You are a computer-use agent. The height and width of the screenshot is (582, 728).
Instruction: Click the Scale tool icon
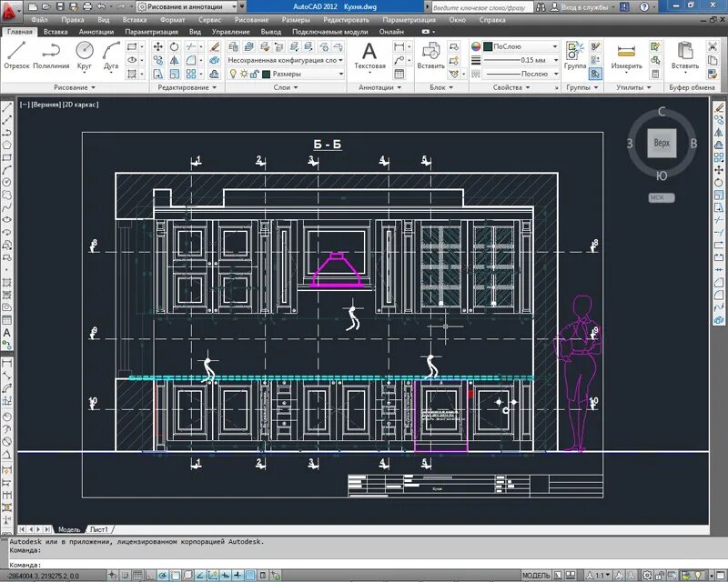coord(174,74)
